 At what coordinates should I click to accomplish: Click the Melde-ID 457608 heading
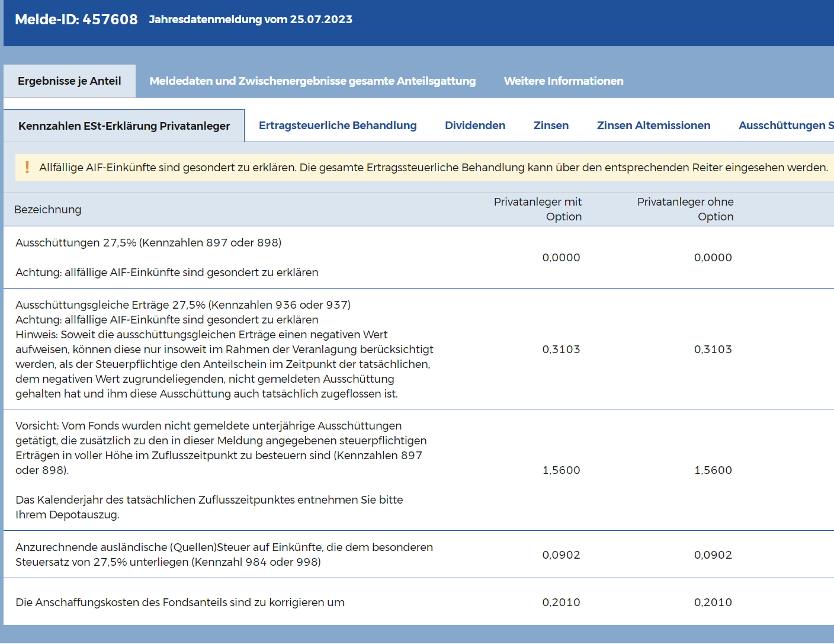point(76,20)
